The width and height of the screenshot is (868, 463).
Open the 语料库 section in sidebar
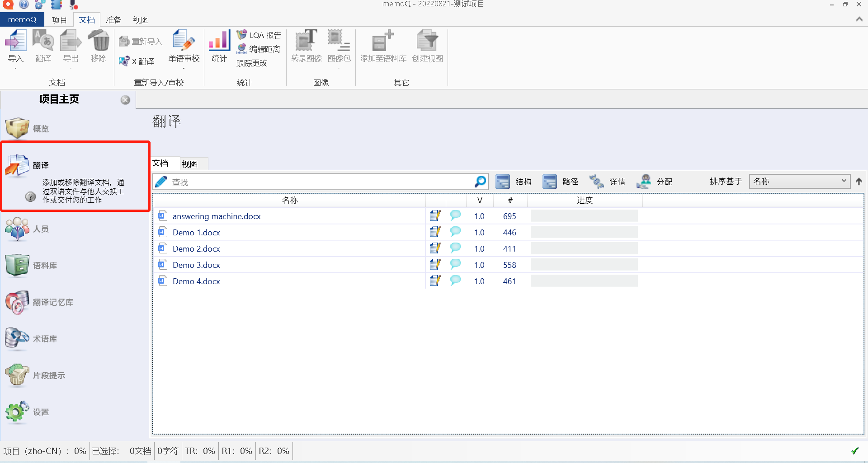[x=31, y=266]
